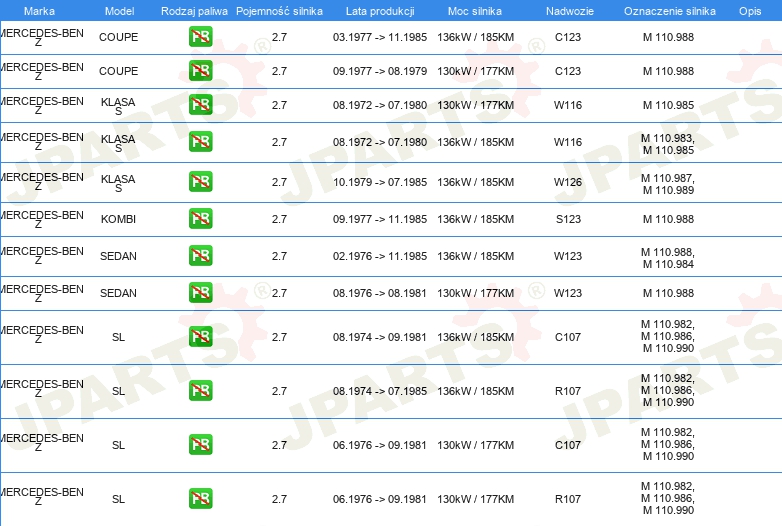Select engine codes M 110.983, M 110.985

[x=668, y=144]
